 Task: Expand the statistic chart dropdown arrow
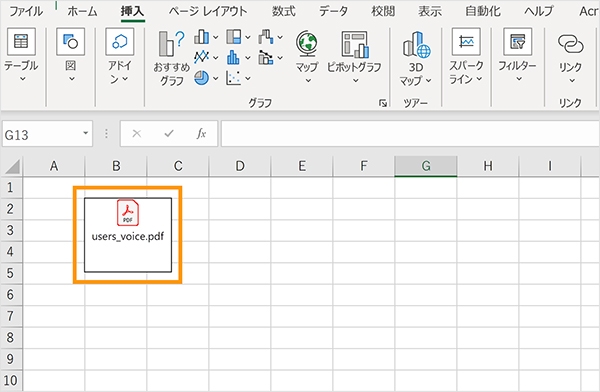[248, 58]
